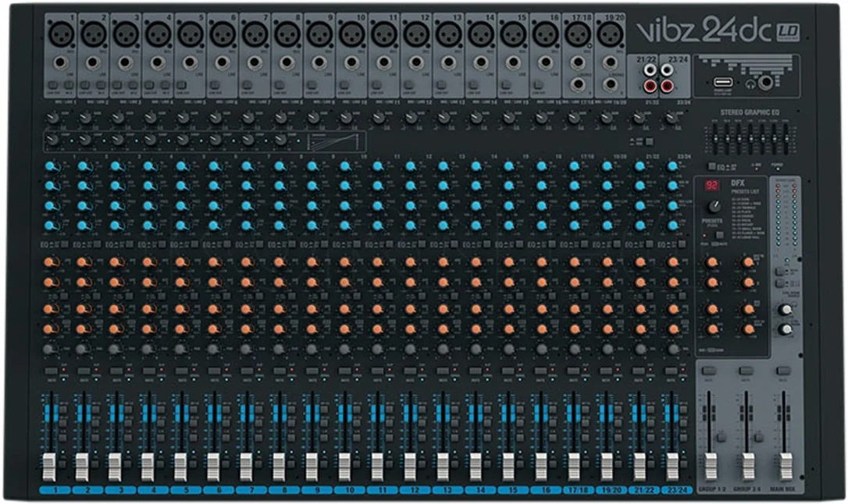Click the Group 3-4 fader cap
This screenshot has height=504, width=848.
pyautogui.click(x=748, y=467)
